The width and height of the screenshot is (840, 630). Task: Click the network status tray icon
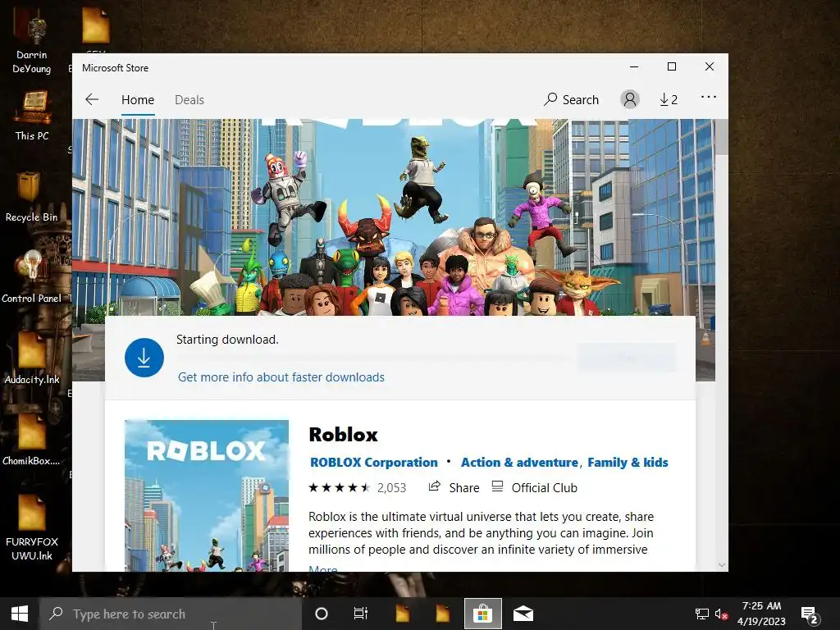coord(702,614)
